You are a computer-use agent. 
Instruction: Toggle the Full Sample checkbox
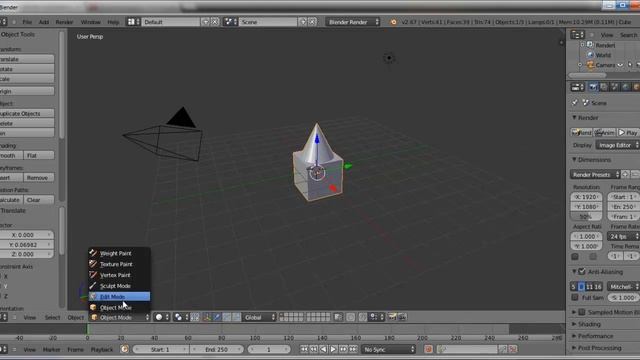coord(575,298)
